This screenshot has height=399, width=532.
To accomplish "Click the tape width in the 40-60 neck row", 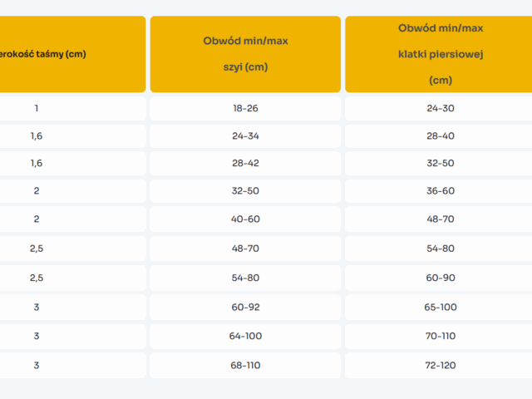I will [x=37, y=219].
